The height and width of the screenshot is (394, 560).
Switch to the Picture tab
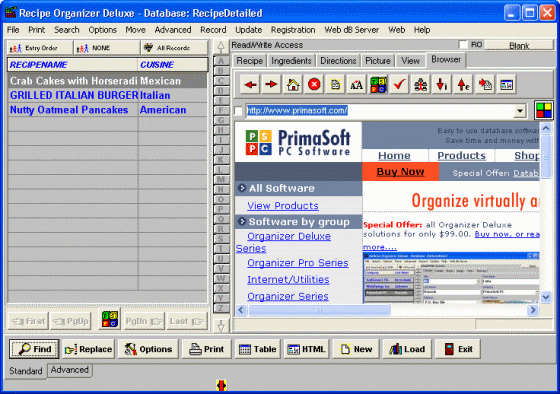tap(378, 61)
